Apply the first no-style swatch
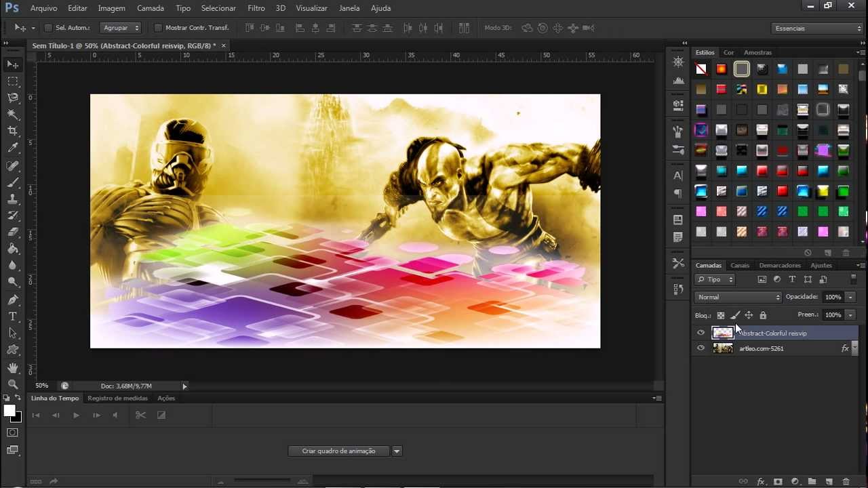This screenshot has width=868, height=488. click(701, 69)
